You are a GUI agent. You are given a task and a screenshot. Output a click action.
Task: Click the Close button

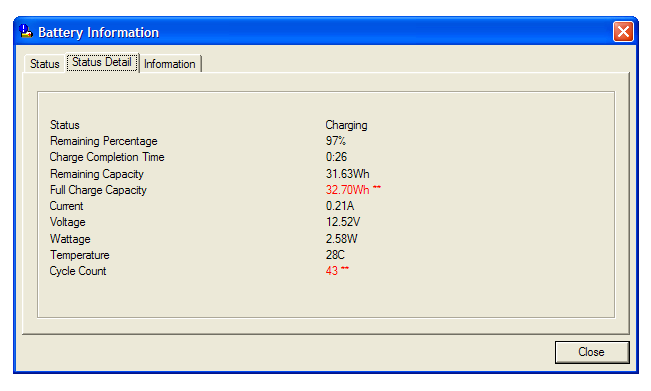click(x=592, y=352)
